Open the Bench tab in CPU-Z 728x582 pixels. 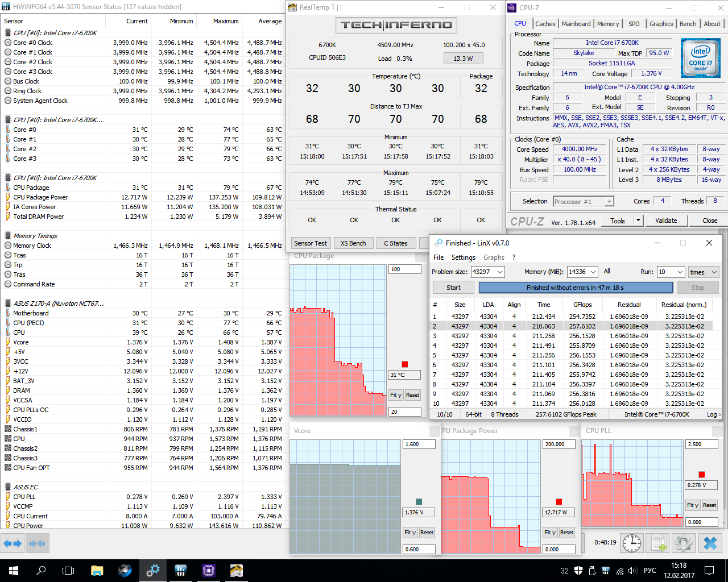click(688, 24)
